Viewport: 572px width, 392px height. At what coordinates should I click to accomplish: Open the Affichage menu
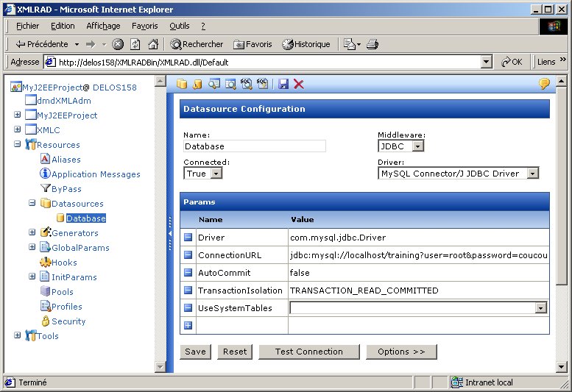coord(103,26)
